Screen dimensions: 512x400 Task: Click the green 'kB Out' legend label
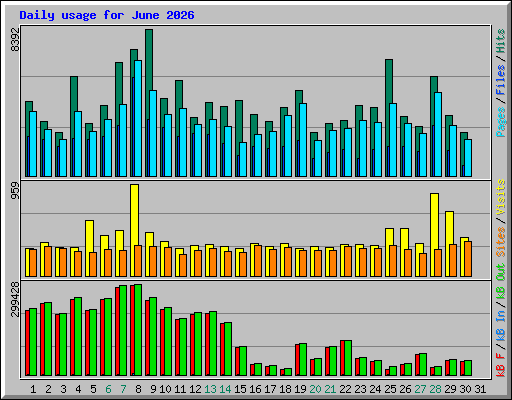pos(501,282)
